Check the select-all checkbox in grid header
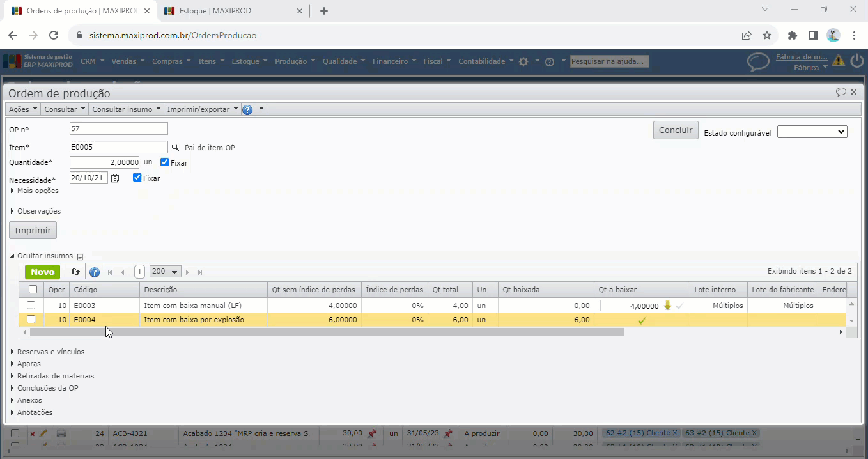Image resolution: width=868 pixels, height=459 pixels. click(33, 290)
